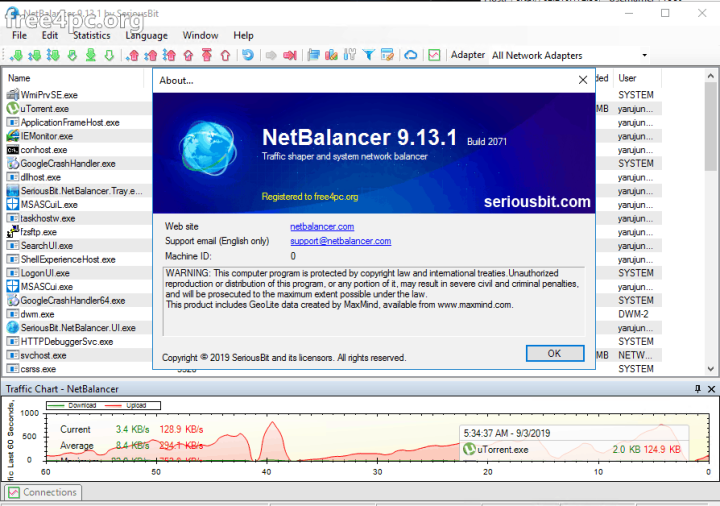Click the IEMonitor.exe process icon

tap(12, 136)
